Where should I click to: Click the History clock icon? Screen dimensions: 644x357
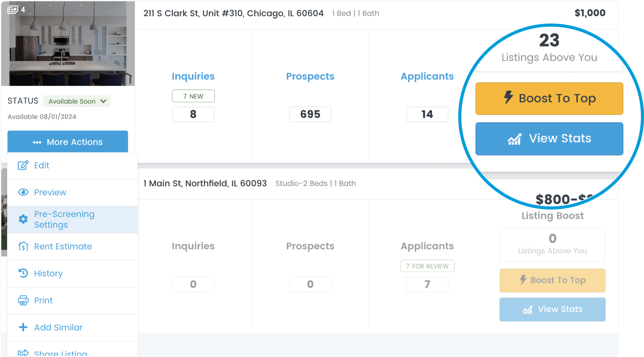tap(23, 273)
